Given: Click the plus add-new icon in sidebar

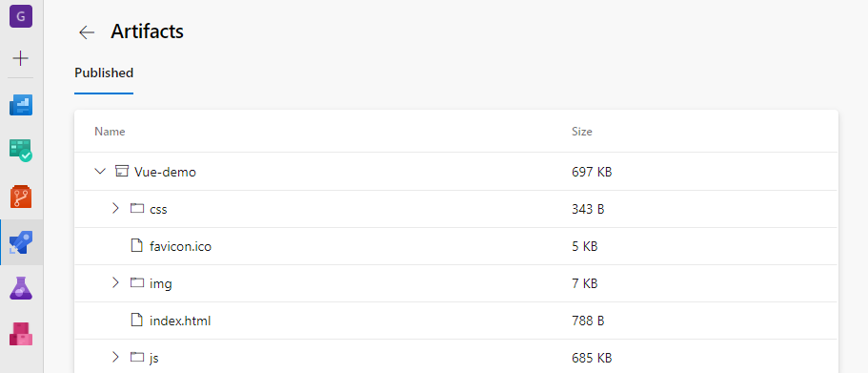Looking at the screenshot, I should pyautogui.click(x=20, y=58).
